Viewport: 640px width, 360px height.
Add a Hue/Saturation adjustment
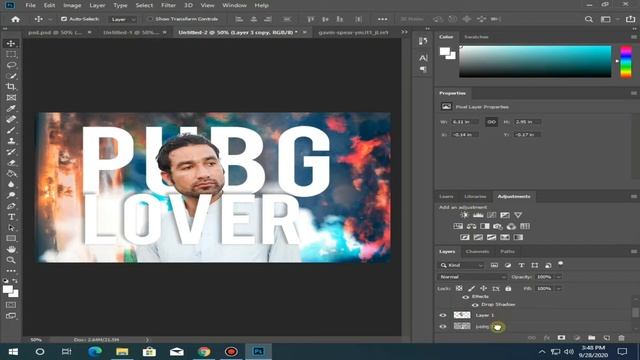[458, 226]
